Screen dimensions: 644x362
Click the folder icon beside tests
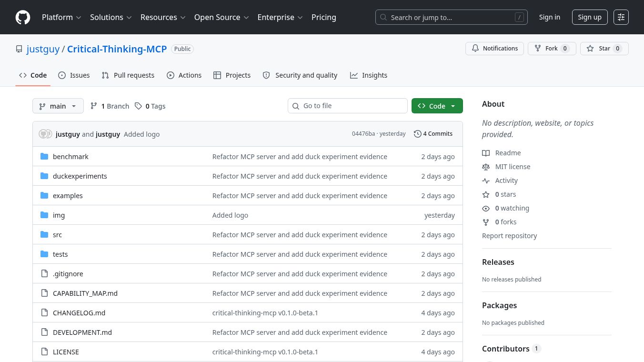(44, 254)
